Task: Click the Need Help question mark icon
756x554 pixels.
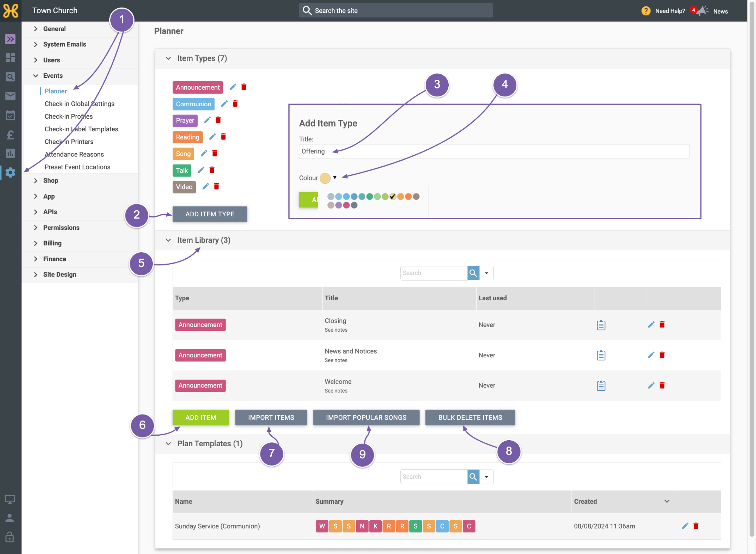Action: click(x=646, y=11)
